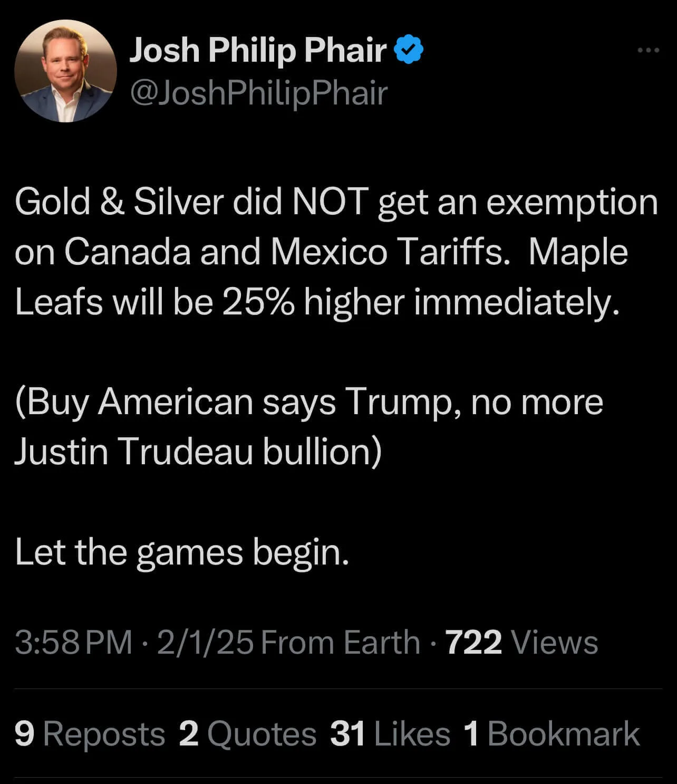Click the From Earth location label
This screenshot has height=784, width=677.
(x=341, y=643)
